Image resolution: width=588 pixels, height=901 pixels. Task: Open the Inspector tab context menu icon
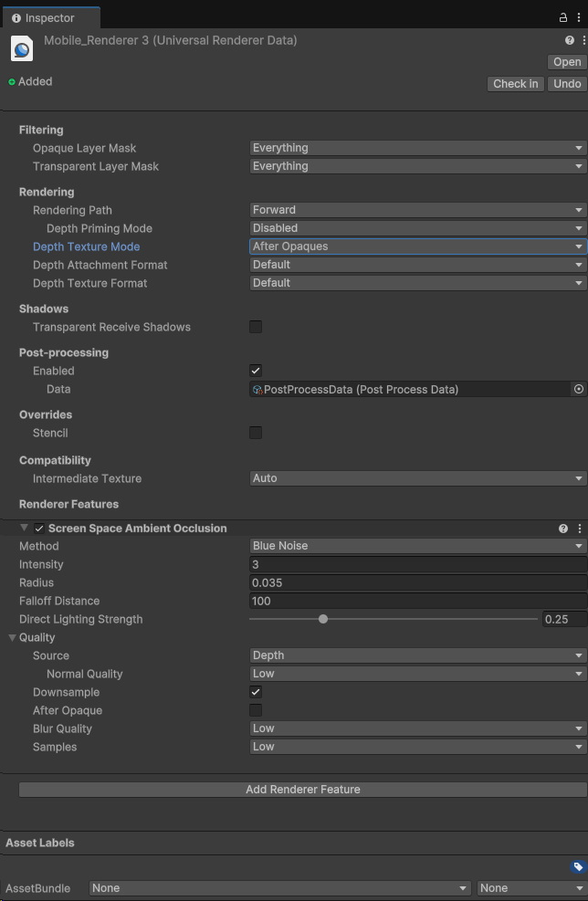click(578, 16)
